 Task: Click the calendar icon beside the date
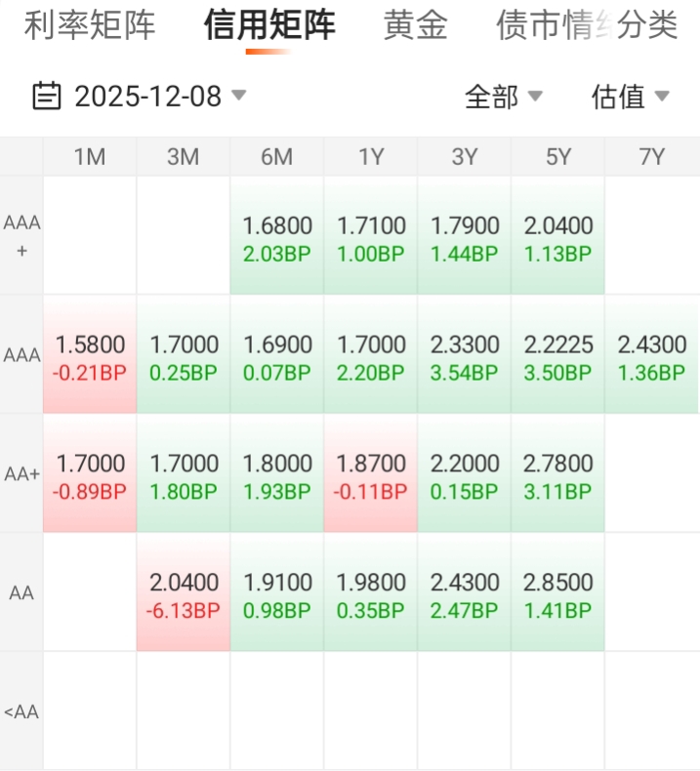[46, 96]
